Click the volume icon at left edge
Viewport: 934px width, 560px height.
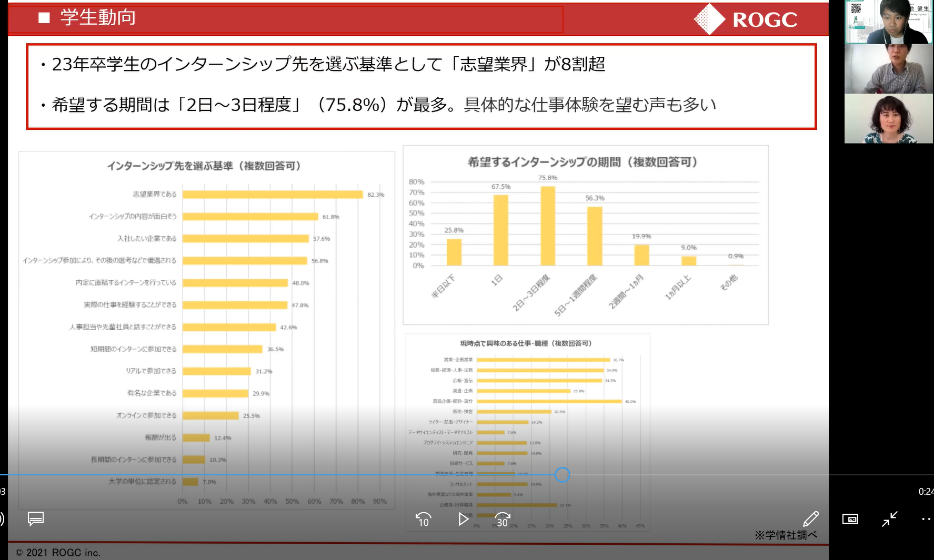(x=2, y=519)
